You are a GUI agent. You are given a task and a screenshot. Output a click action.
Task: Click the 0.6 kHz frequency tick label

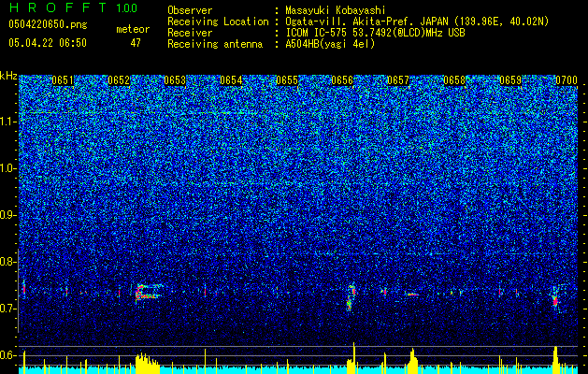tap(7, 355)
